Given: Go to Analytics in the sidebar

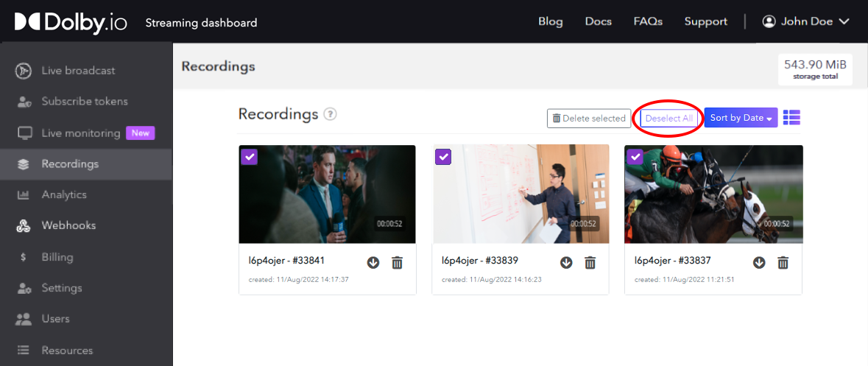Looking at the screenshot, I should [64, 194].
